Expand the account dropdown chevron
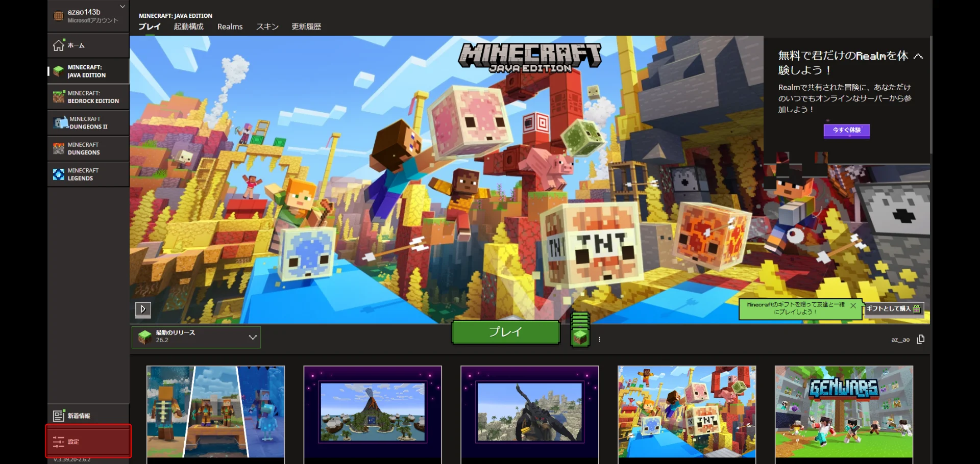 pos(122,7)
